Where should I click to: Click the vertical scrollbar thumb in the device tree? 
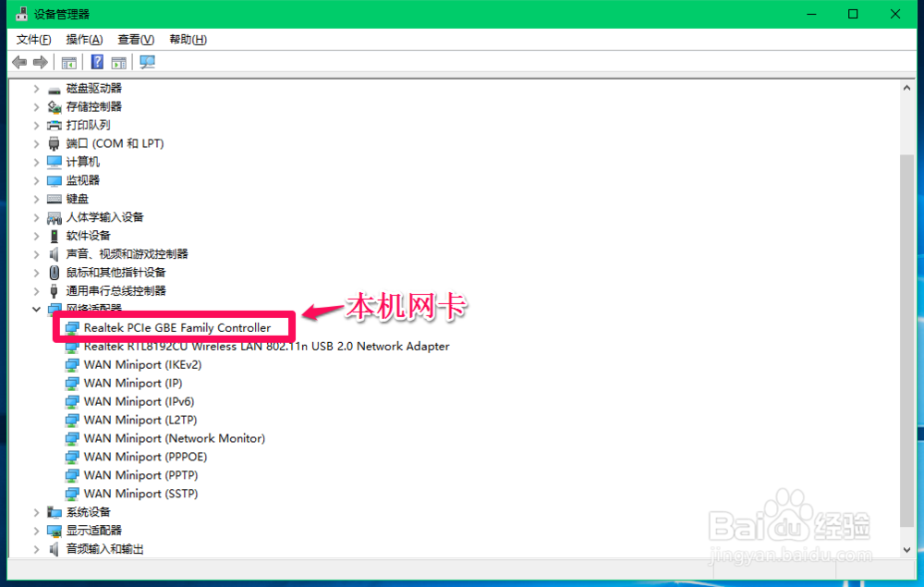click(x=907, y=341)
